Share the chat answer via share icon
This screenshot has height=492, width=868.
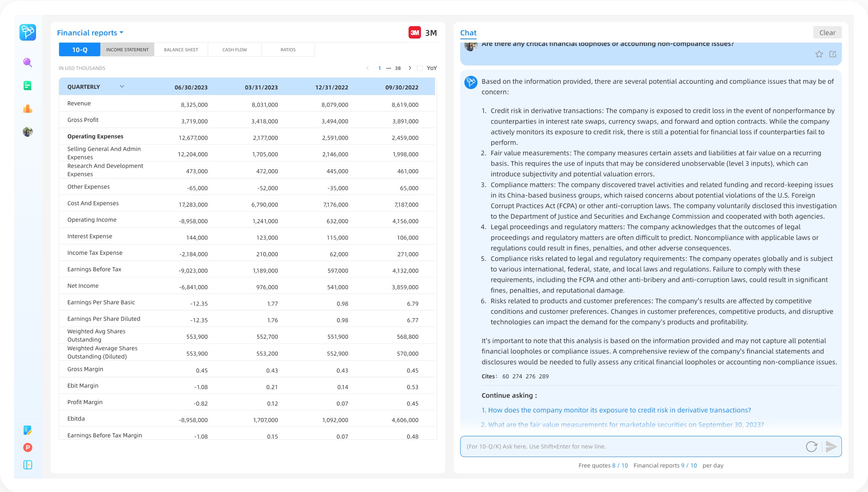[x=833, y=54]
